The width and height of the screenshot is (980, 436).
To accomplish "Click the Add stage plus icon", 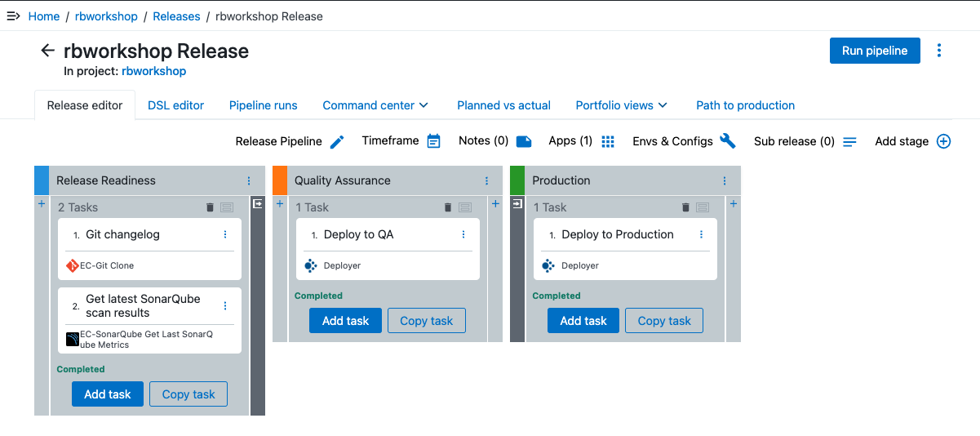I will tap(943, 141).
